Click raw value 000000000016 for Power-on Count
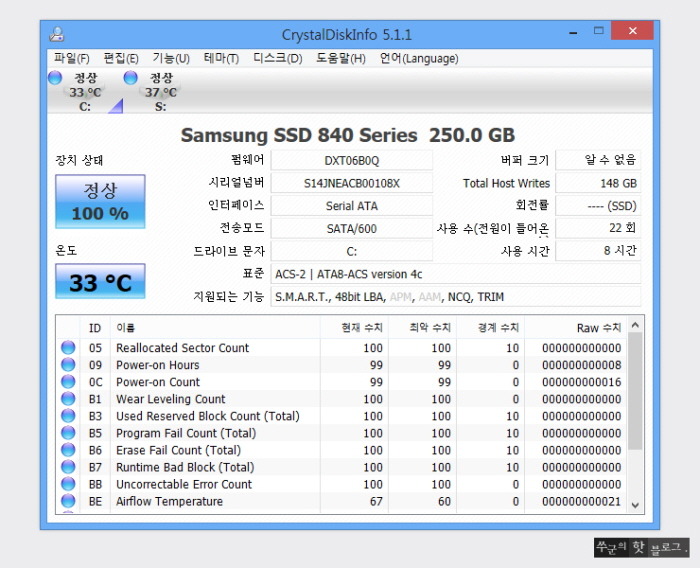Viewport: 700px width, 568px height. click(x=581, y=382)
